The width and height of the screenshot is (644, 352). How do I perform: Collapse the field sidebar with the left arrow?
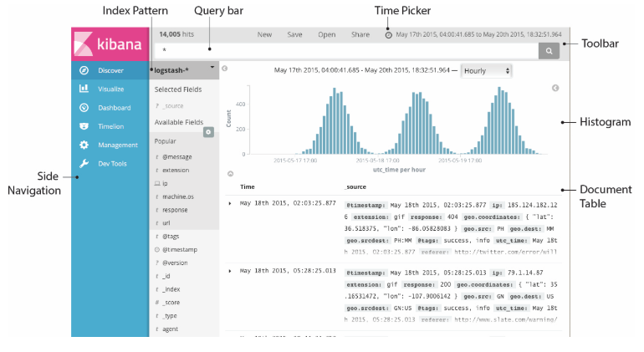(225, 69)
